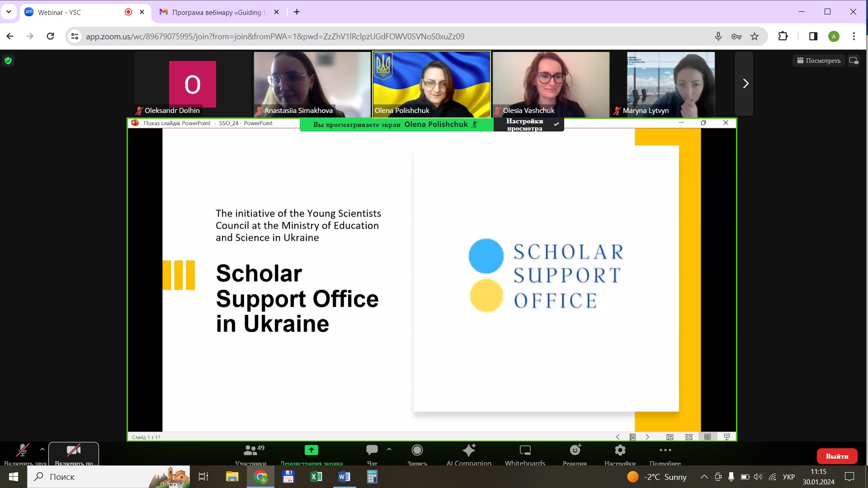Open the Zoom Chat panel
This screenshot has width=868, height=488.
pyautogui.click(x=372, y=454)
